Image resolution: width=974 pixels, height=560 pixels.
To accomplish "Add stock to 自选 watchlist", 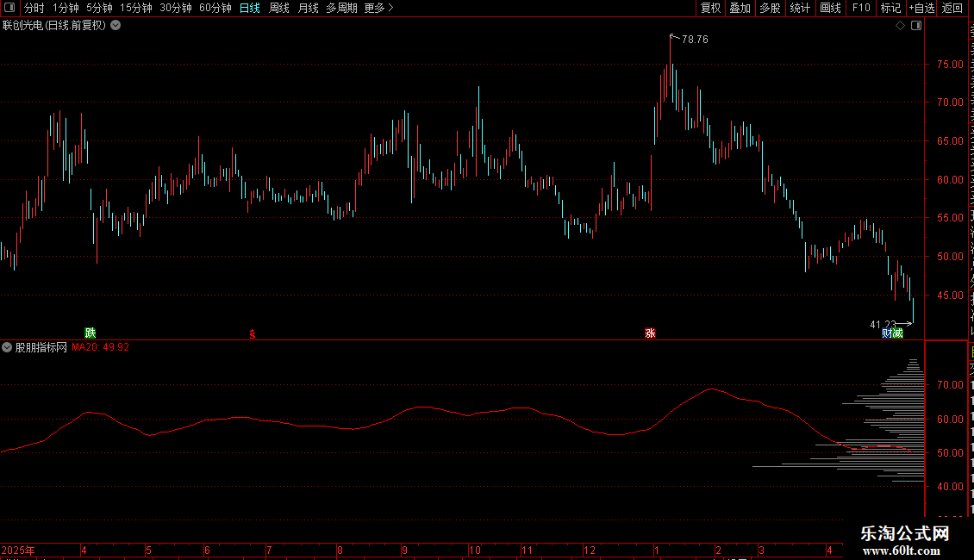I will (x=921, y=8).
